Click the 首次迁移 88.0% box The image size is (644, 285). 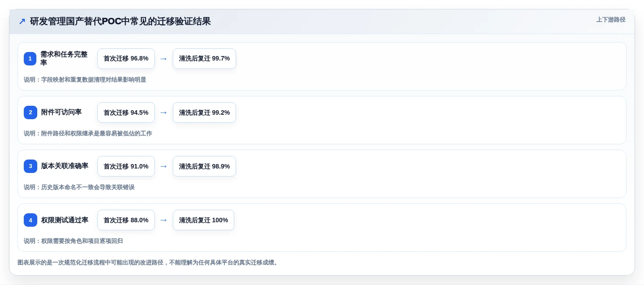coord(126,220)
